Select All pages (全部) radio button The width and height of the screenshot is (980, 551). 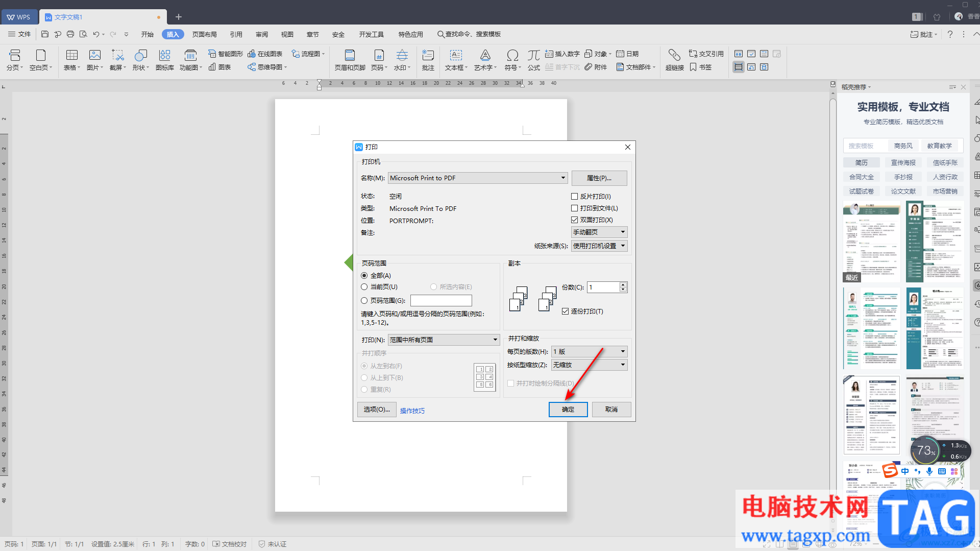pos(364,275)
